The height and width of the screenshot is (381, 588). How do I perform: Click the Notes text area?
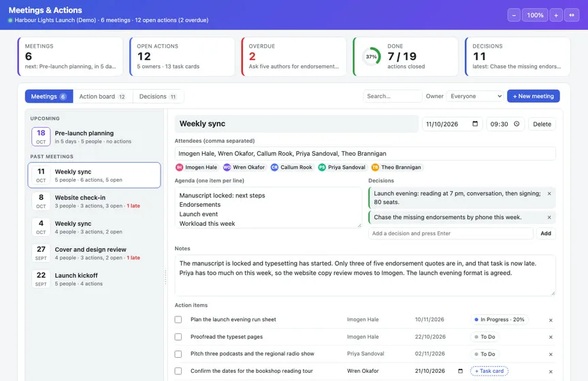[365, 276]
